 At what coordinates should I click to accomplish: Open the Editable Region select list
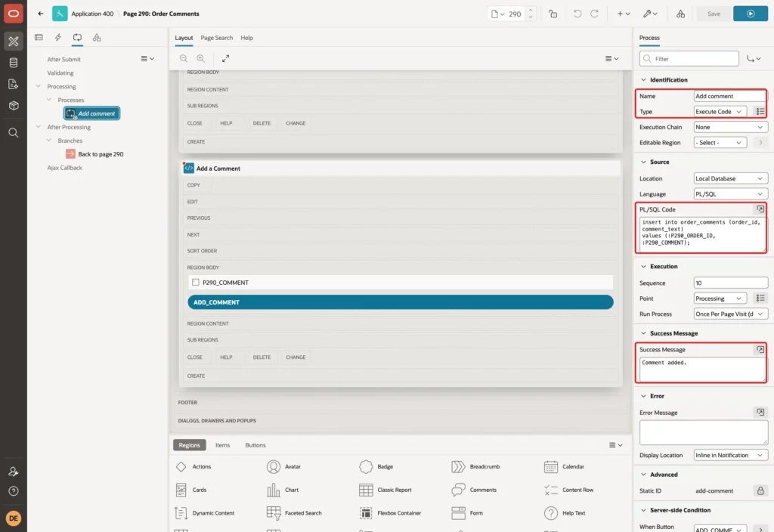720,143
